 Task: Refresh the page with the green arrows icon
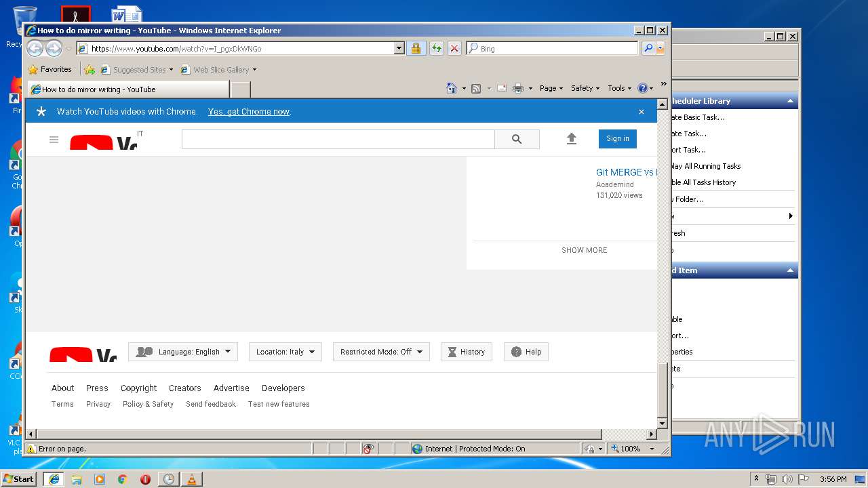pos(437,48)
